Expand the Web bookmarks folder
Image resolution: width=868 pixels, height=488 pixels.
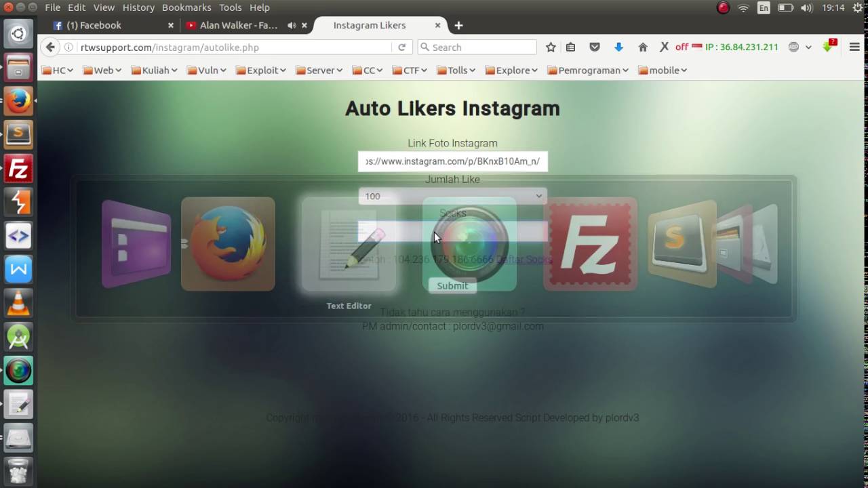[102, 70]
